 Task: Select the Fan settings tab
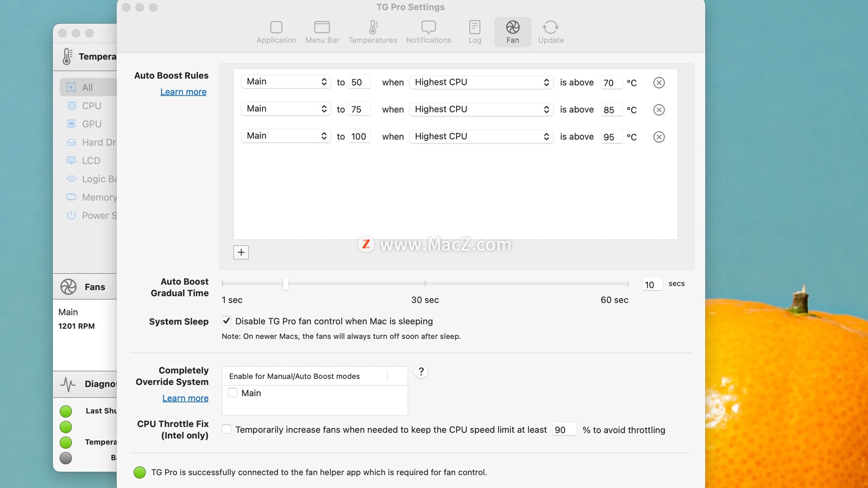pos(513,32)
